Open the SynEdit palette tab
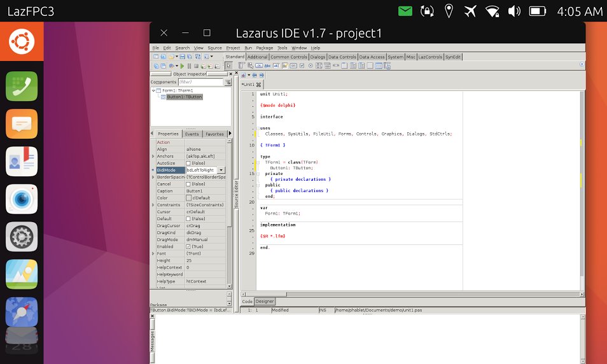607x364 pixels. tap(452, 57)
